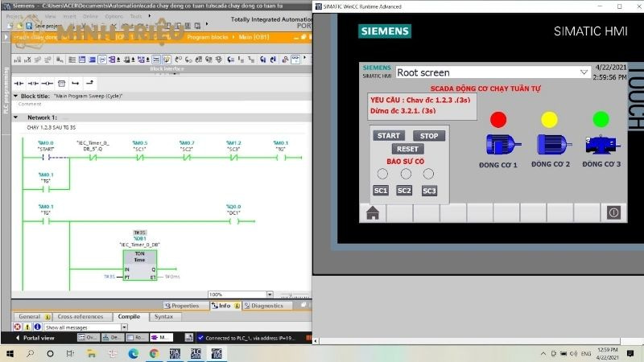This screenshot has width=644, height=362.
Task: Click the Save project icon
Action: pyautogui.click(x=29, y=26)
